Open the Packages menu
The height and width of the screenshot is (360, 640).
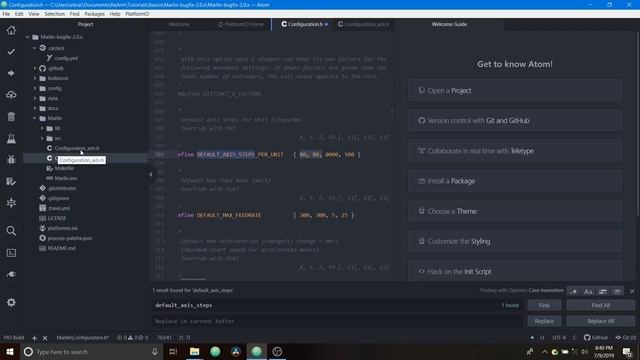click(x=95, y=14)
